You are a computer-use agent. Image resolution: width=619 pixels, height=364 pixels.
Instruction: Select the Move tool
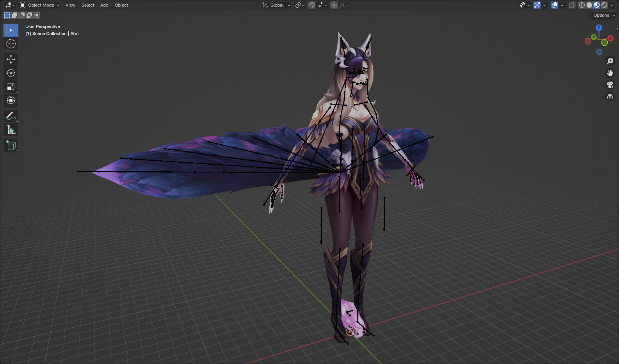tap(11, 59)
